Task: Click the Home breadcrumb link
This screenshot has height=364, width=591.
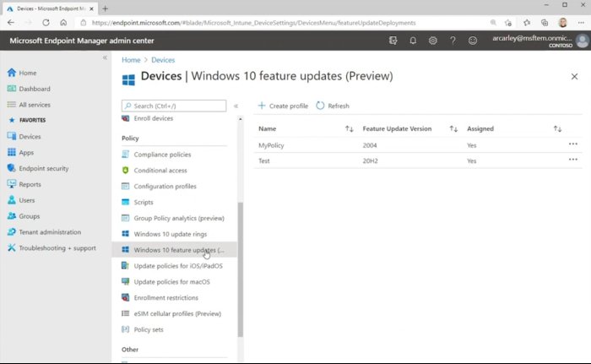Action: coord(131,60)
